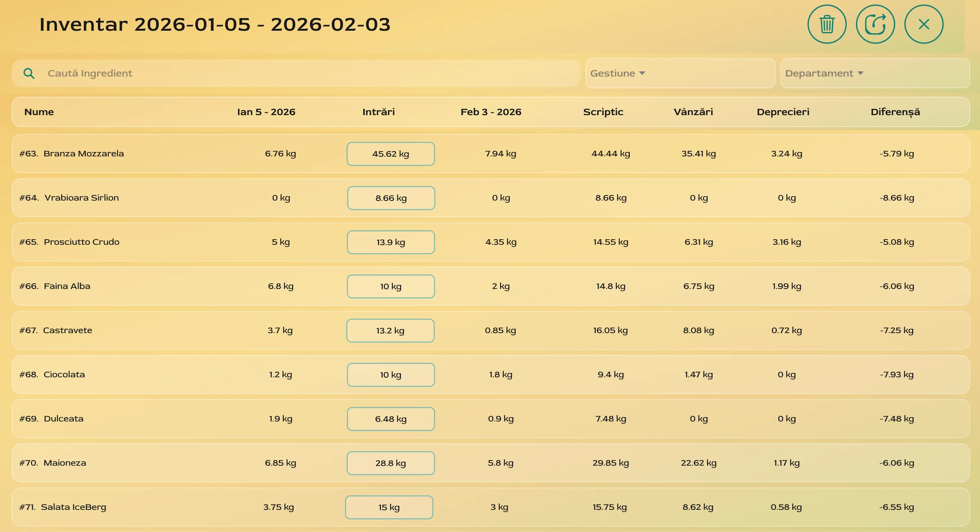Edit Prosciutto Crudo intrări 13.9 kg field
Screen dimensions: 980x532
pos(390,242)
